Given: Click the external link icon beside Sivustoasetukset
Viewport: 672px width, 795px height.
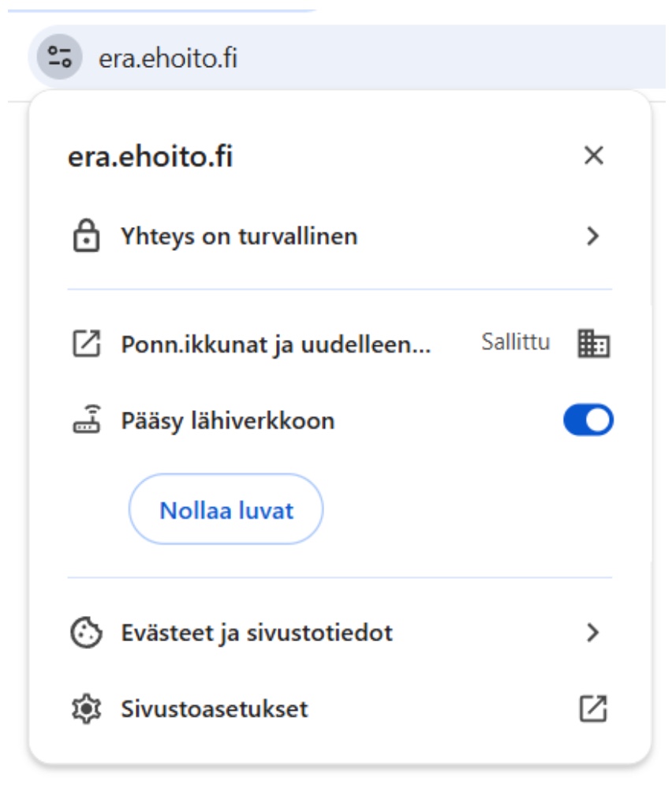Looking at the screenshot, I should pyautogui.click(x=593, y=708).
